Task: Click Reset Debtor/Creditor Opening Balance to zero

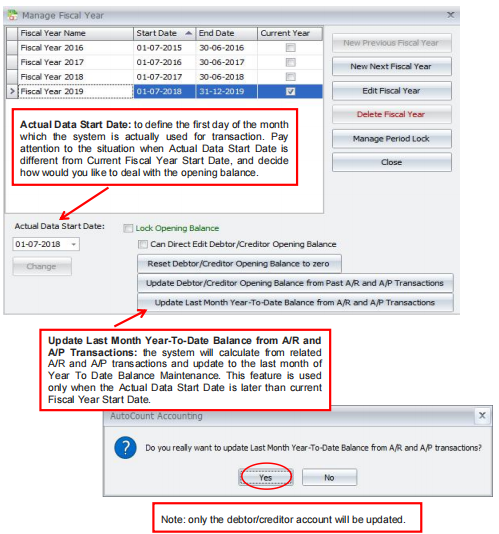Action: click(239, 264)
